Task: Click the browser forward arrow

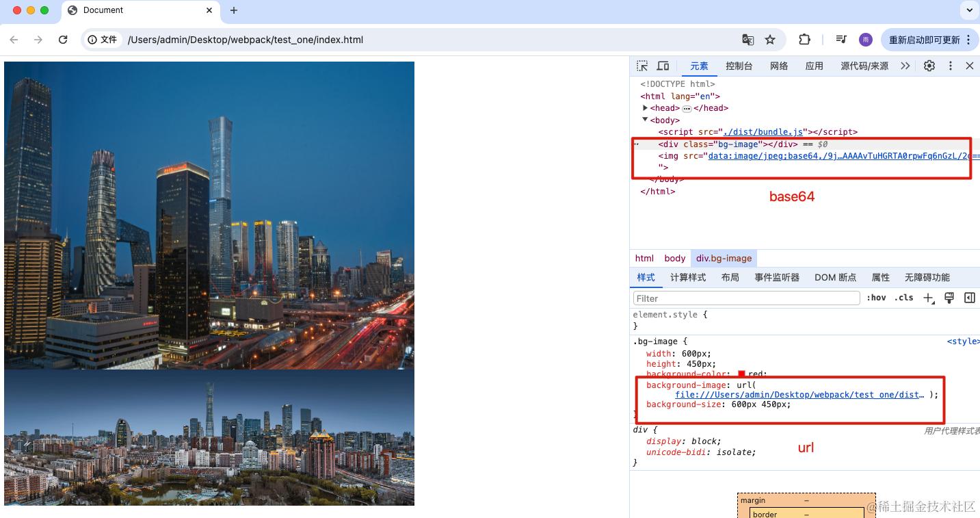Action: (x=38, y=40)
